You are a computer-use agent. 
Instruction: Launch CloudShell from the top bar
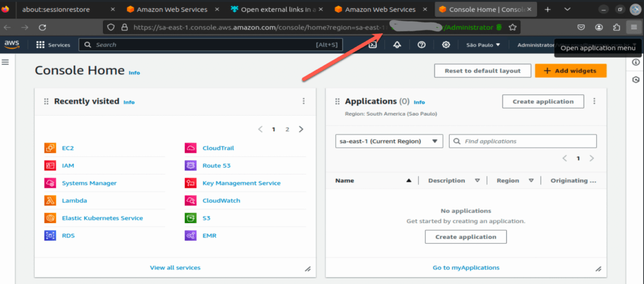click(x=372, y=45)
